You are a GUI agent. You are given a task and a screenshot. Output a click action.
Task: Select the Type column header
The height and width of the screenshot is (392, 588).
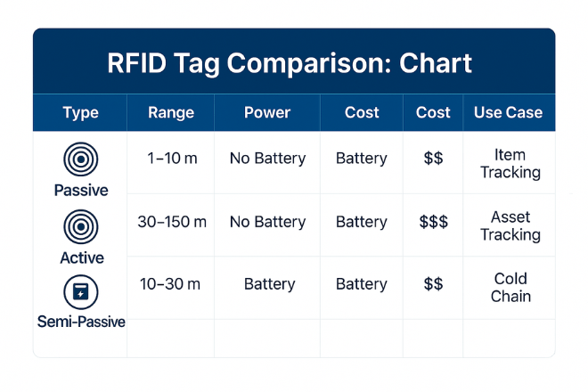[x=80, y=113]
